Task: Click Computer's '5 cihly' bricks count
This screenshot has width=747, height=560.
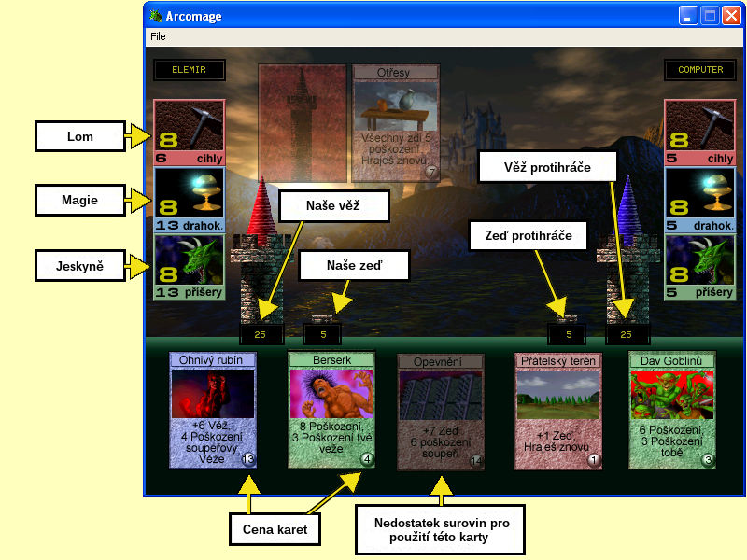Action: coord(699,158)
